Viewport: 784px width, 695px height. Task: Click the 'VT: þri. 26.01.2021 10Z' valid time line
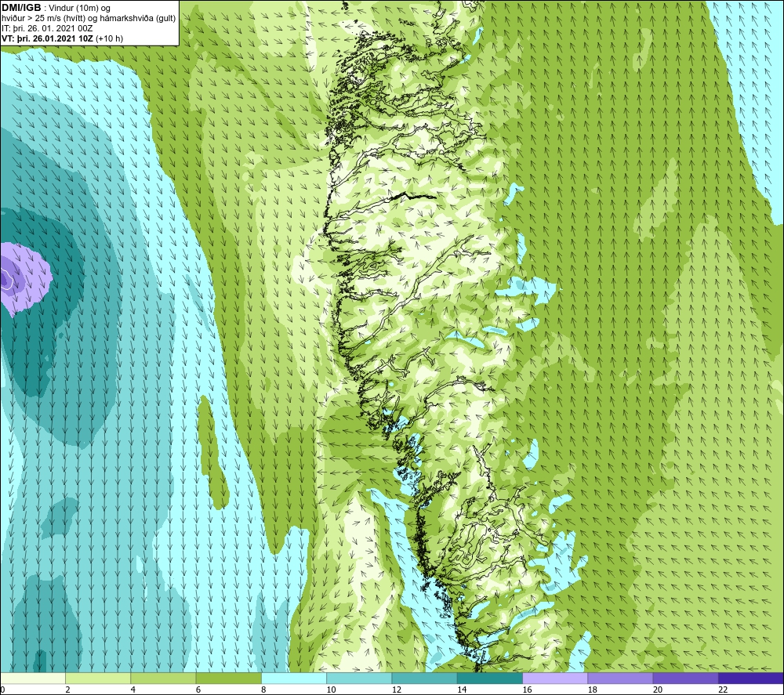point(63,38)
